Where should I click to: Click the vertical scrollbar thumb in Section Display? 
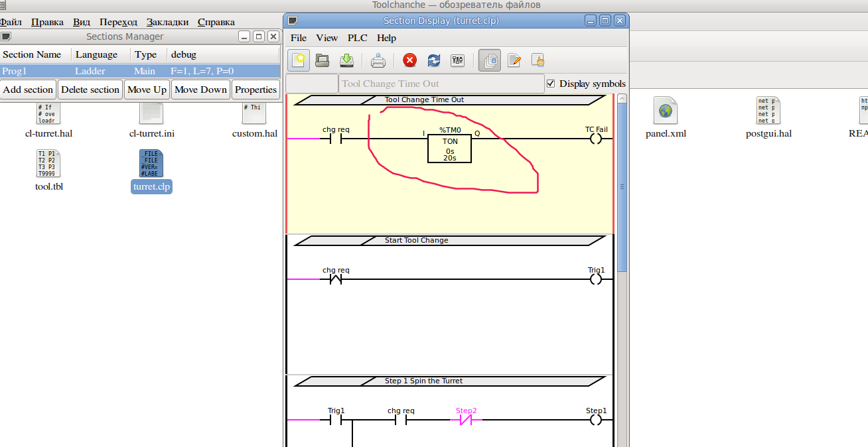click(x=622, y=187)
